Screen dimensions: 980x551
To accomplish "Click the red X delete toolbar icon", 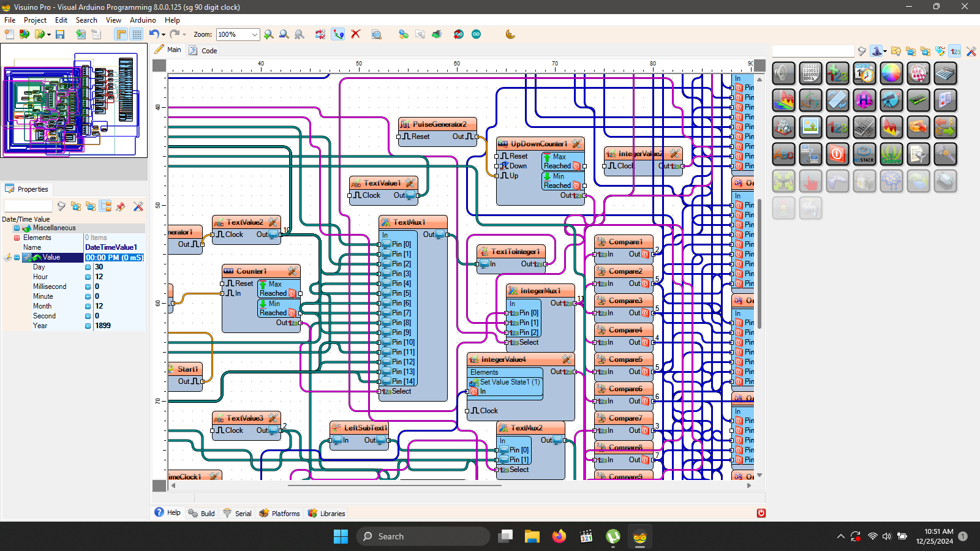I will (x=356, y=34).
